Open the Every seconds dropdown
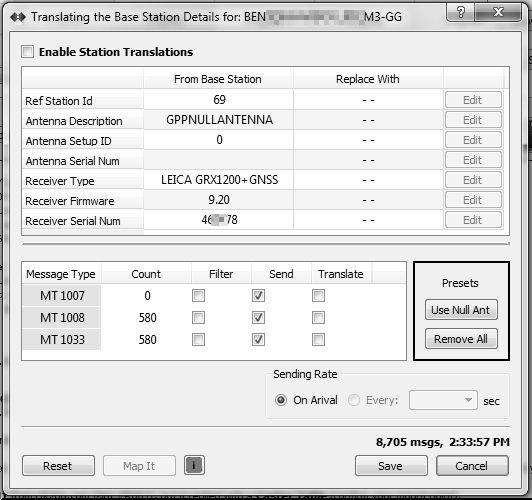The height and width of the screenshot is (500, 532). click(x=443, y=400)
